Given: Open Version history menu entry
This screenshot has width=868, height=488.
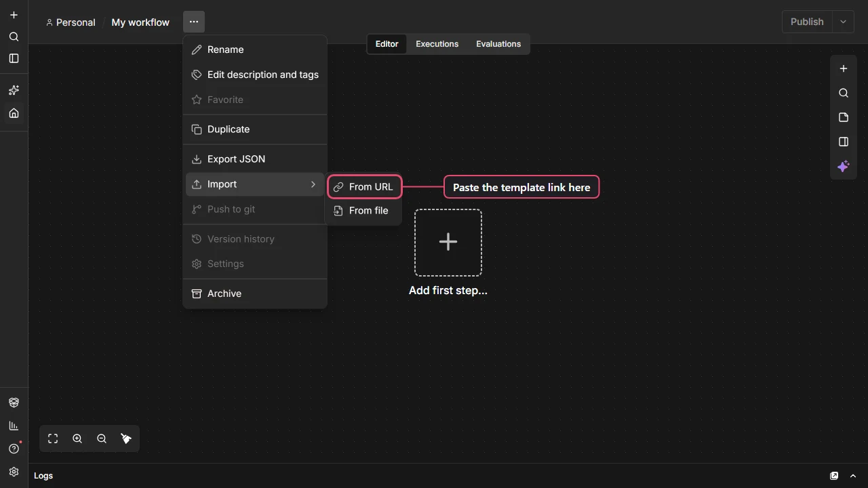Looking at the screenshot, I should [255, 239].
